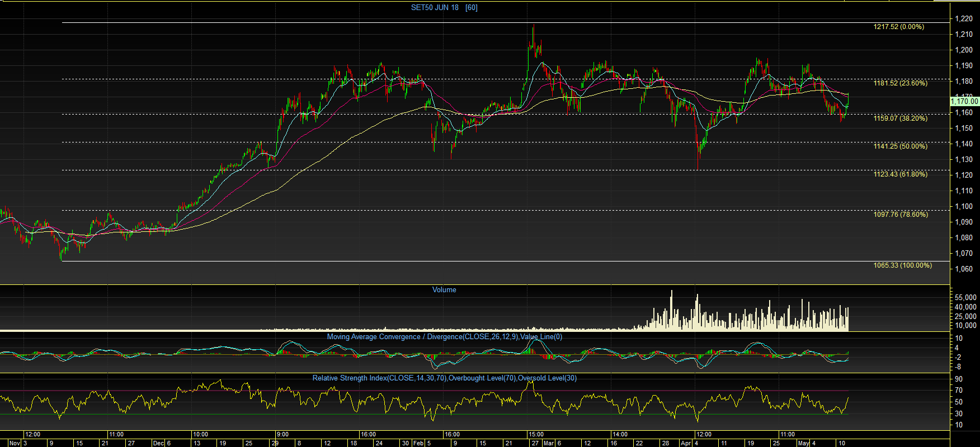
Task: Click the 1,110 price axis label
Action: 964,191
